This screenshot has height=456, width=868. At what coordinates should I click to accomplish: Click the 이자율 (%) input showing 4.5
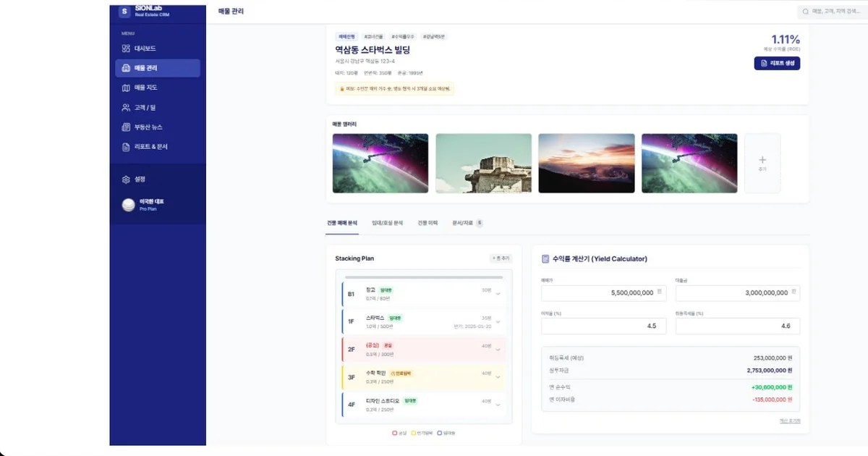pyautogui.click(x=603, y=326)
